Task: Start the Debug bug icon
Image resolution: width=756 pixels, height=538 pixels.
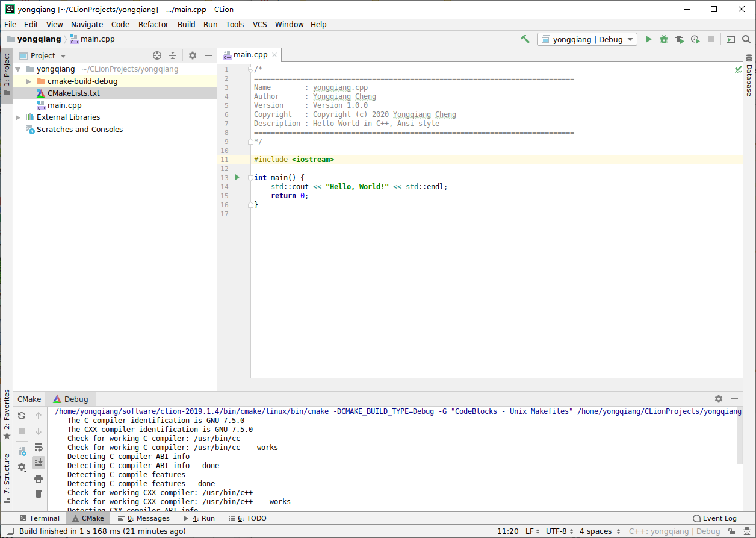Action: click(x=664, y=39)
